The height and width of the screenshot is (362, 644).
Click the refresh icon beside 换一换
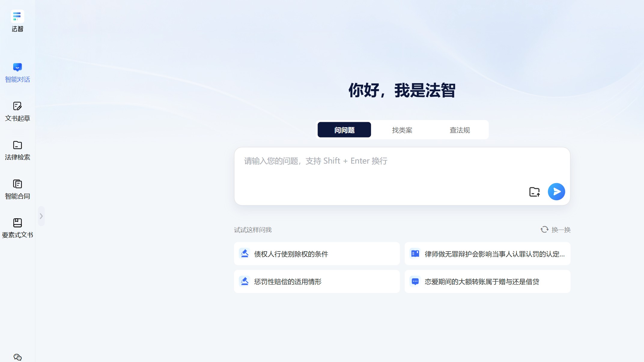544,229
